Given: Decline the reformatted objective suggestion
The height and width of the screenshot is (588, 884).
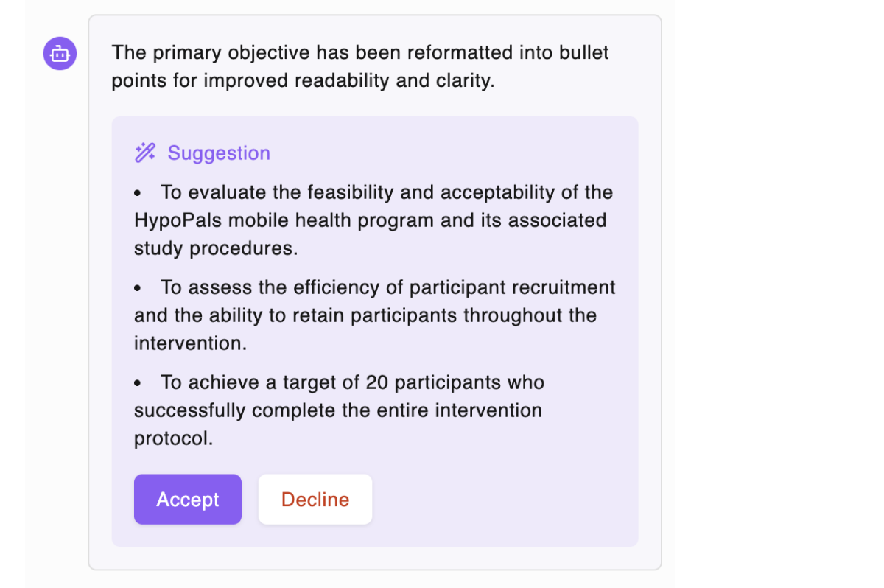Looking at the screenshot, I should [315, 499].
